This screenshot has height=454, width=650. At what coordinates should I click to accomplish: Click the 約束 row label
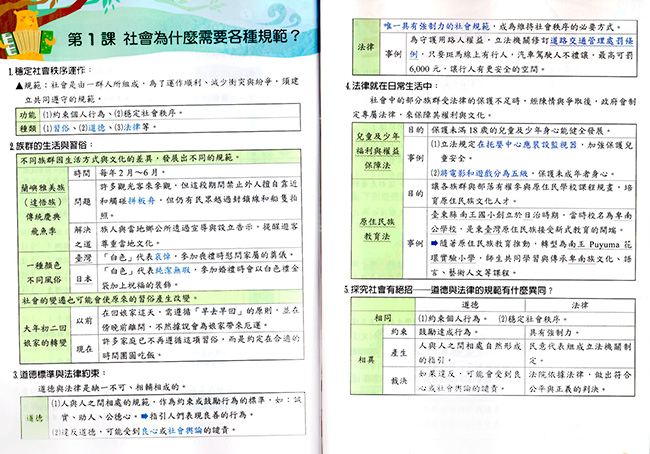coord(399,332)
